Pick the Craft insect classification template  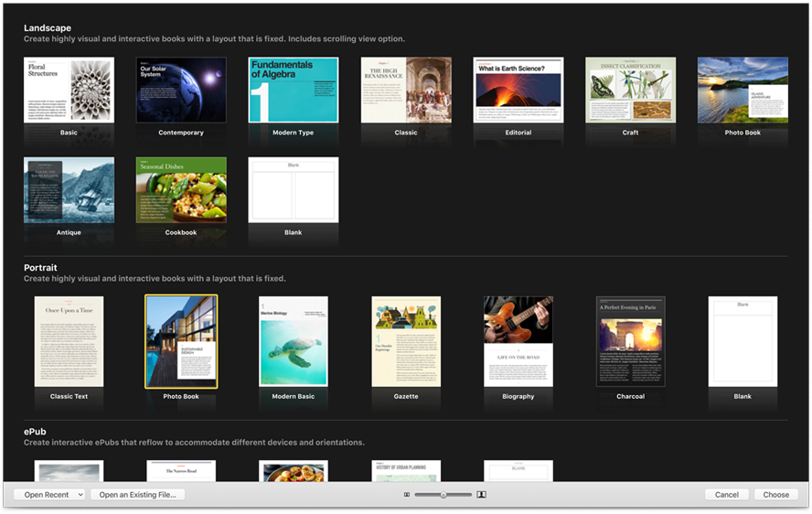[631, 91]
